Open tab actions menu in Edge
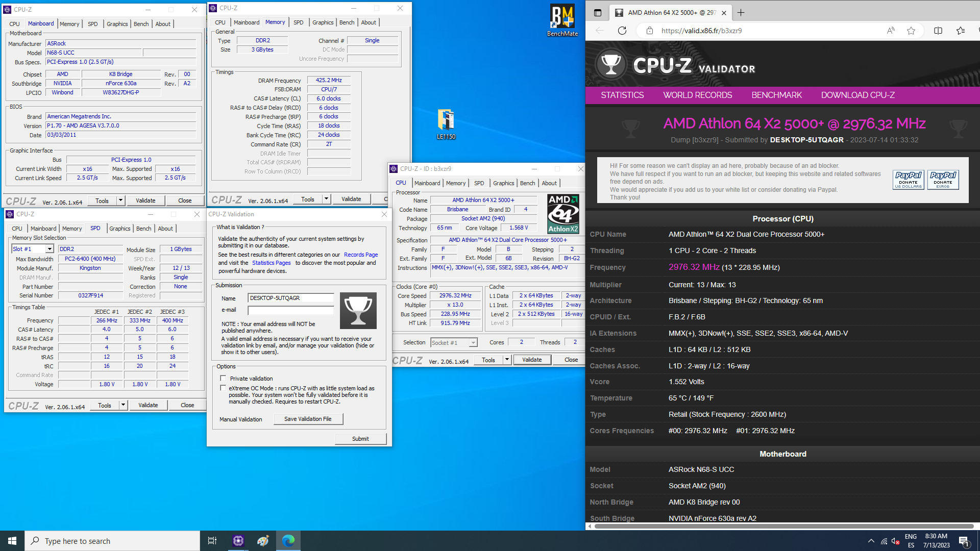 click(x=598, y=13)
